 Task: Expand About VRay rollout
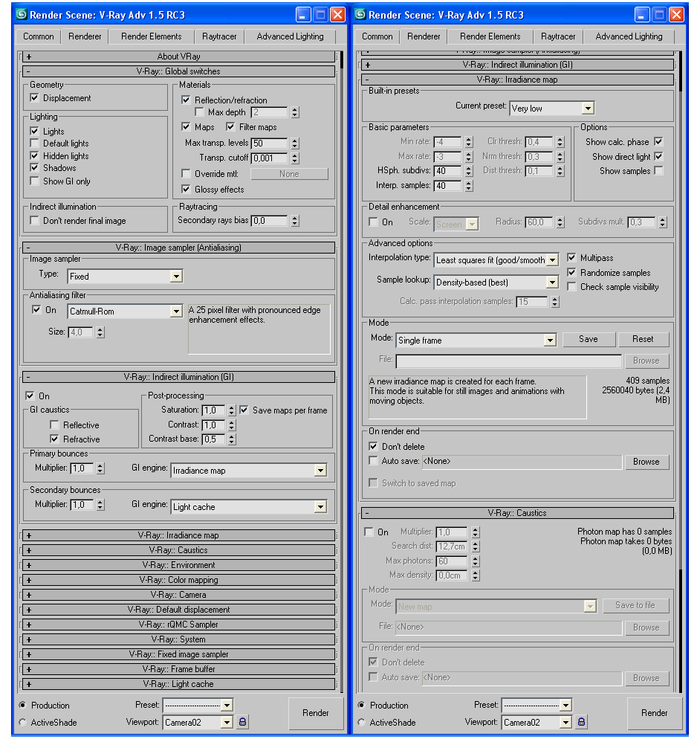178,57
